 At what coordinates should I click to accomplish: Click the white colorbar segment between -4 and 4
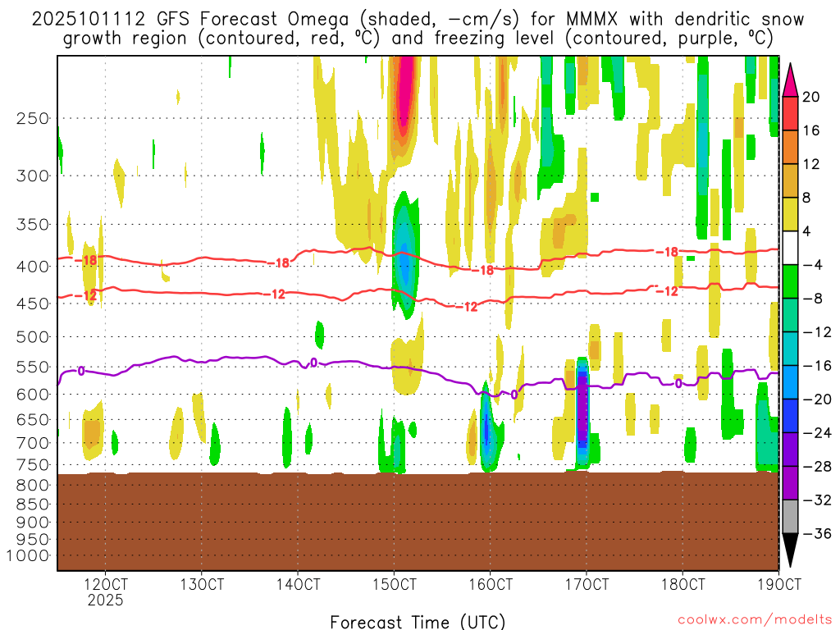[x=790, y=248]
